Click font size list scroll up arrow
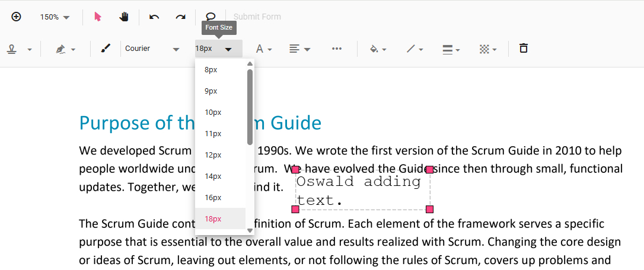 [250, 63]
